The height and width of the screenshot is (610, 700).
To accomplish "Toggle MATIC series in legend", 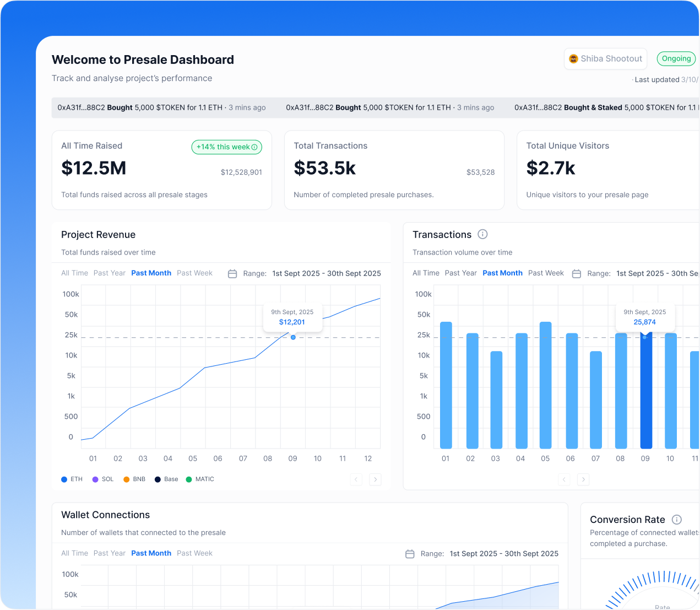I will [x=200, y=479].
